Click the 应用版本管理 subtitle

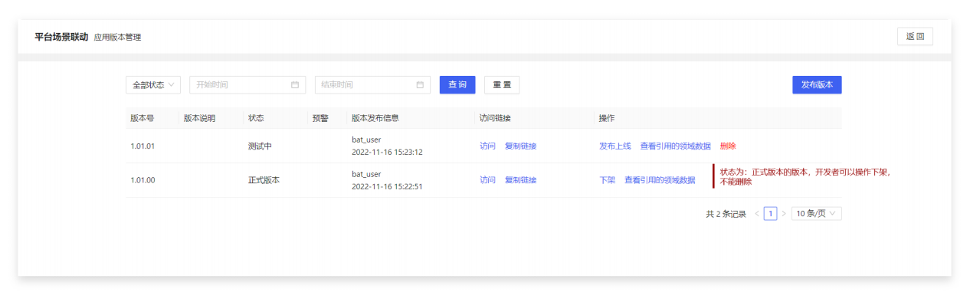click(x=117, y=37)
